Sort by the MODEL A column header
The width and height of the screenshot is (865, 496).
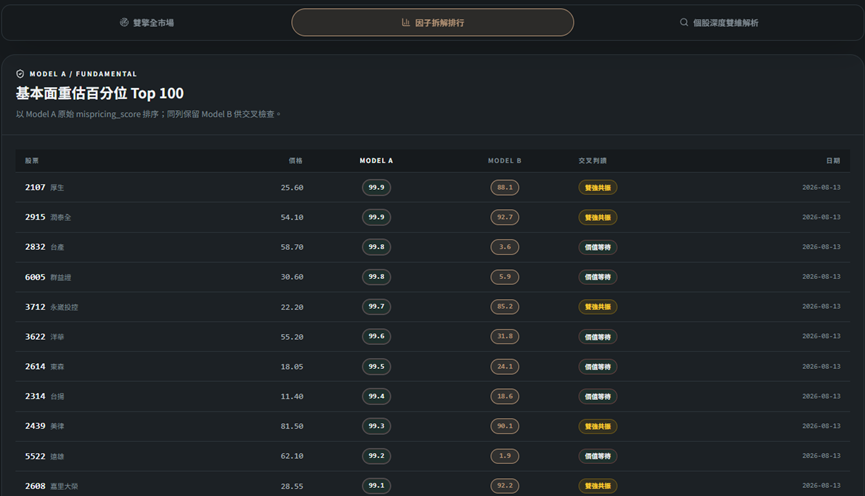376,161
